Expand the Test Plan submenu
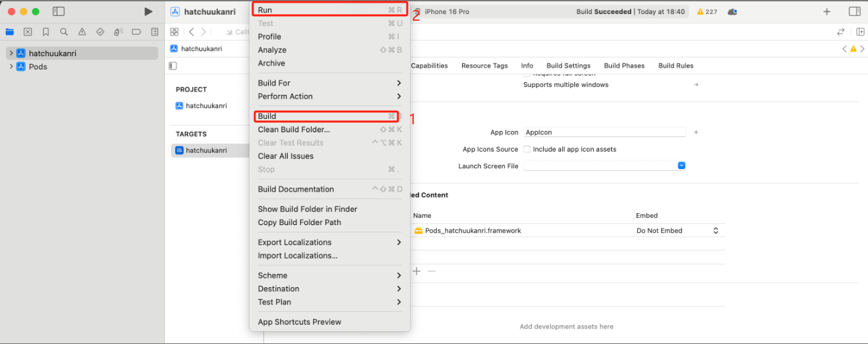The width and height of the screenshot is (868, 344). click(330, 302)
